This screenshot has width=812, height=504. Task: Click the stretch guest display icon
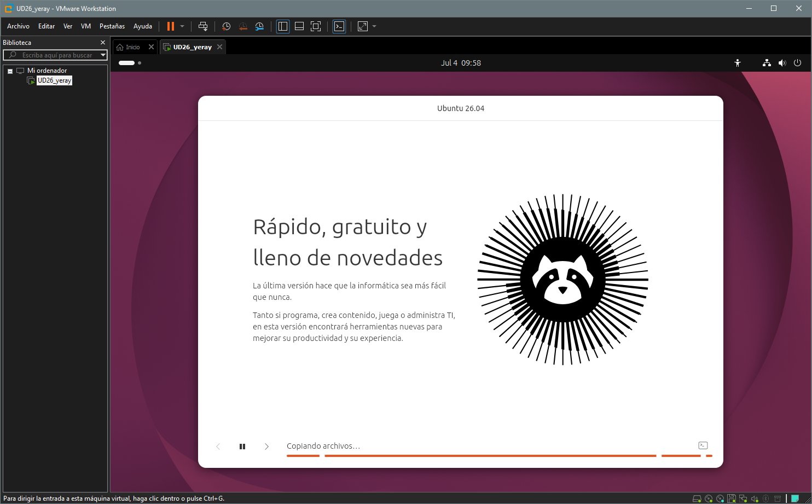pyautogui.click(x=363, y=26)
